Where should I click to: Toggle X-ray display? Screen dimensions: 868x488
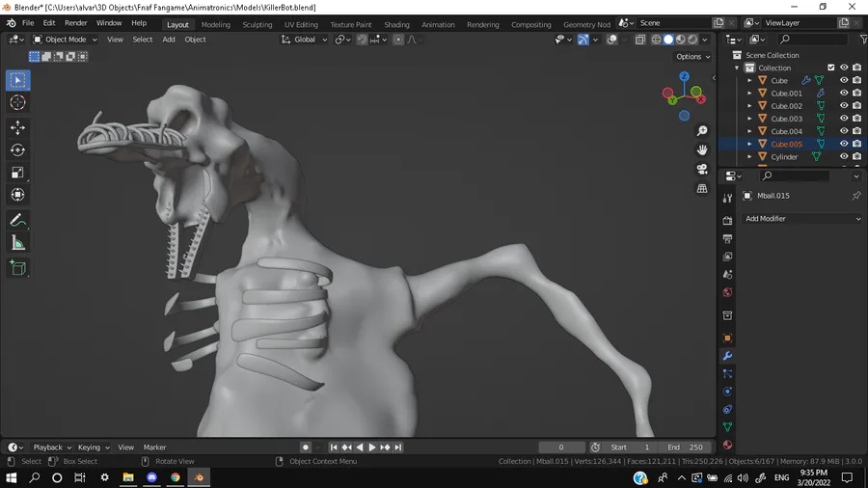640,40
